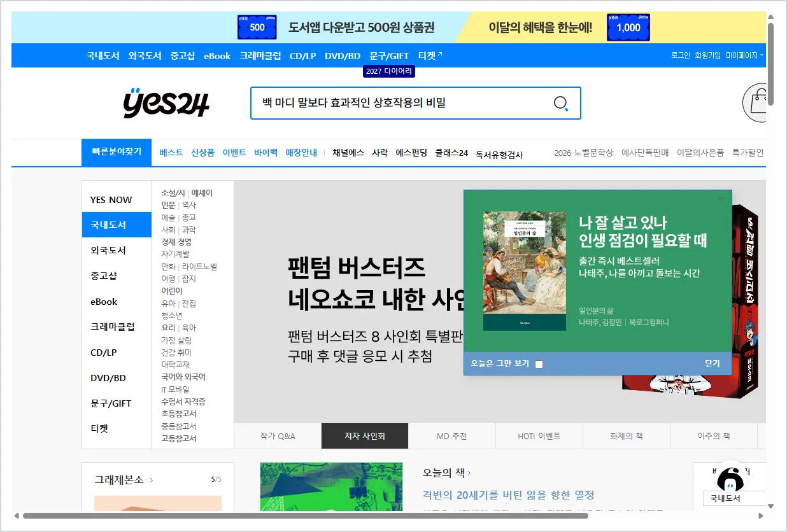The height and width of the screenshot is (532, 787).
Task: Open the 국내도서 selector at bottom right
Action: [x=734, y=498]
